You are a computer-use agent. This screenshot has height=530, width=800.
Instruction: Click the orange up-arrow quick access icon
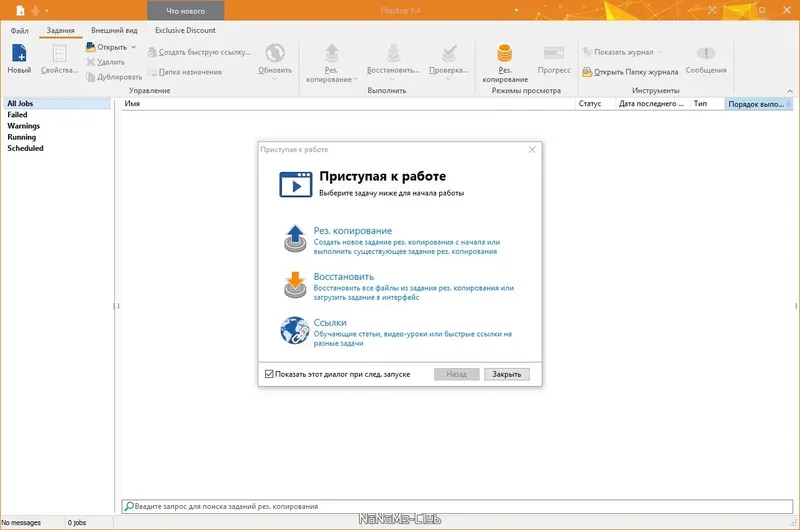tap(35, 10)
